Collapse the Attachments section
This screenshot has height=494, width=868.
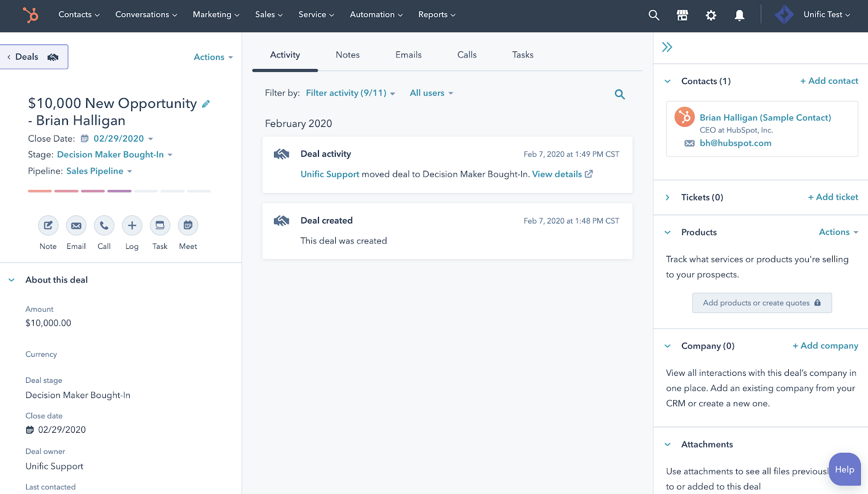point(668,445)
